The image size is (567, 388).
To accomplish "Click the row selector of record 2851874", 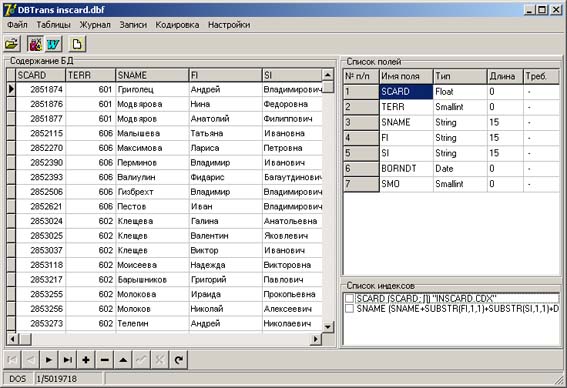I will point(11,89).
